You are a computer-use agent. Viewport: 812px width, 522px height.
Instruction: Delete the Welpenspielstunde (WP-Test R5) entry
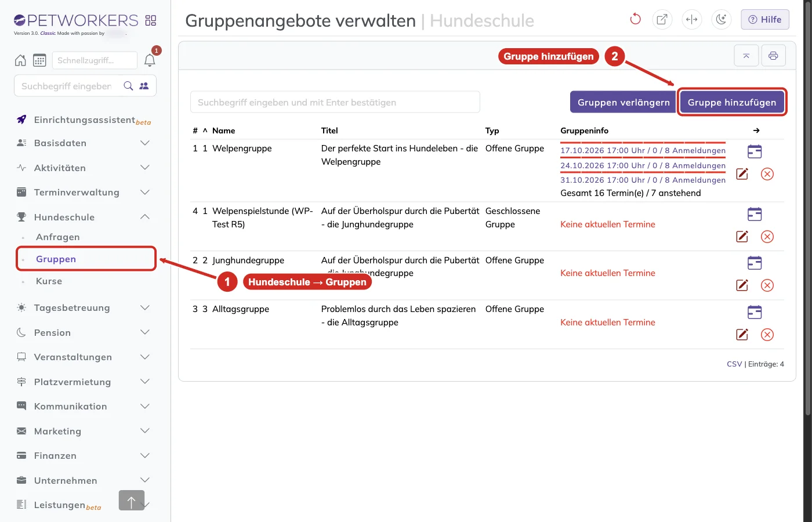767,237
